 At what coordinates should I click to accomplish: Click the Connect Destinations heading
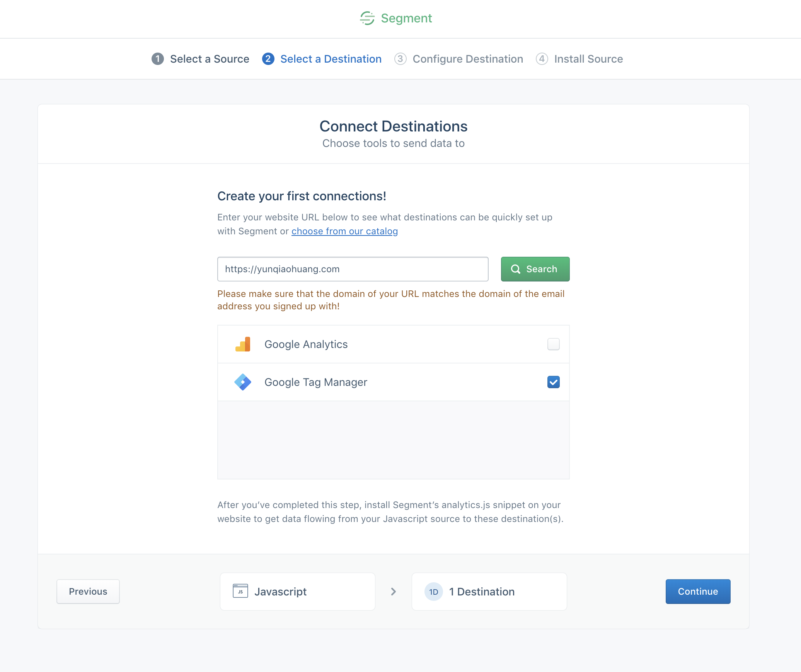pos(394,126)
